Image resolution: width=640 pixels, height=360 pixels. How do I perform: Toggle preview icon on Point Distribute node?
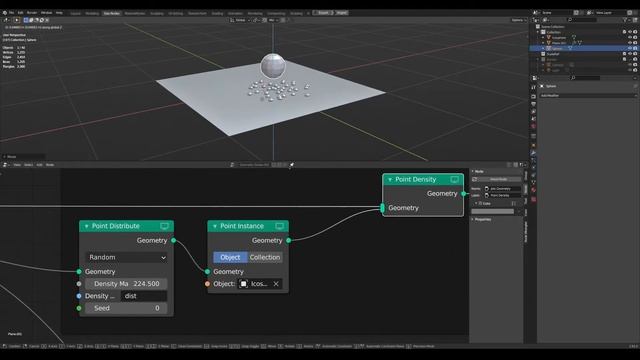tap(164, 226)
